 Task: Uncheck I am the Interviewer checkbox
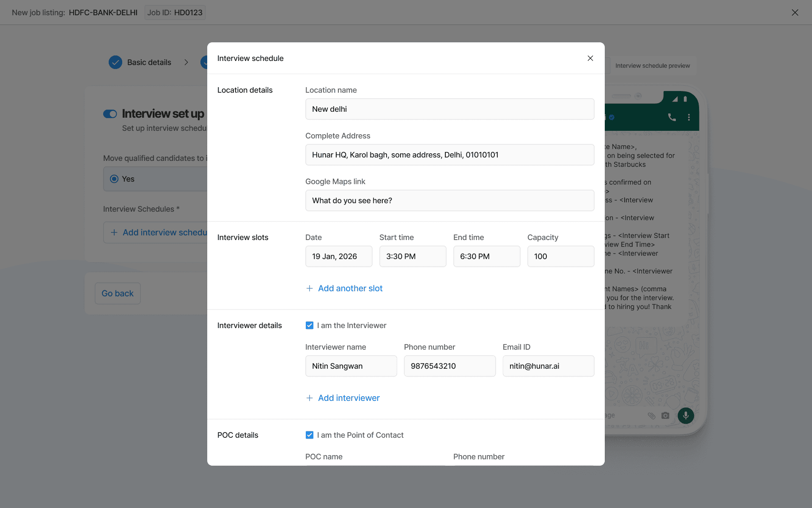click(310, 326)
